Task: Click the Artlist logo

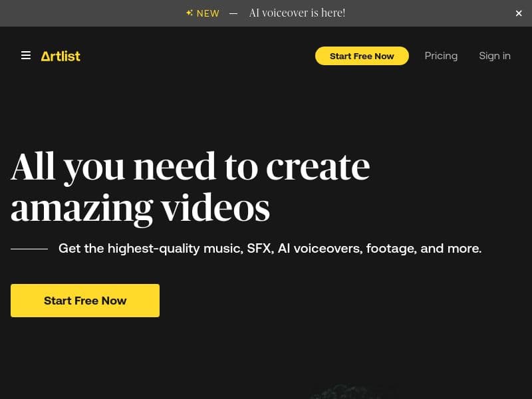Action: pos(61,56)
